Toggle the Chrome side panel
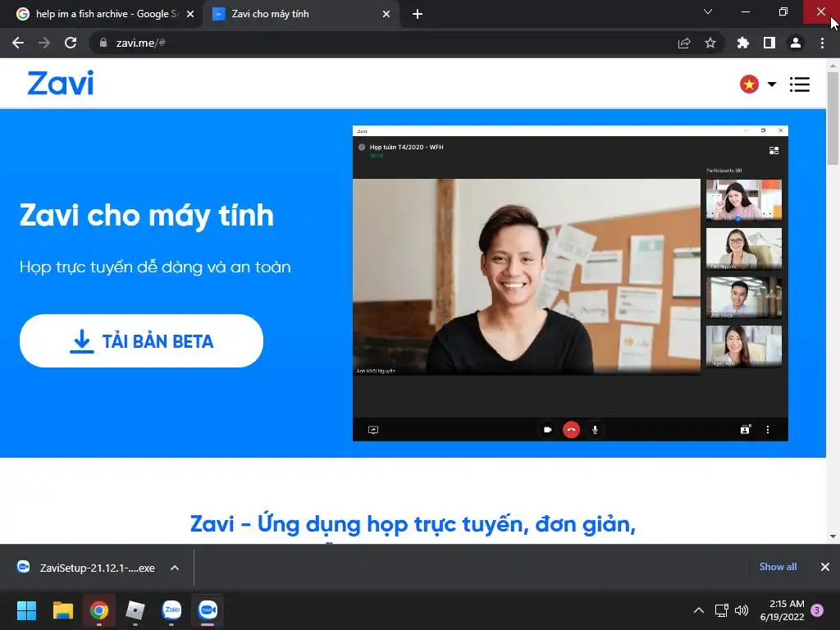This screenshot has width=840, height=630. (x=769, y=43)
